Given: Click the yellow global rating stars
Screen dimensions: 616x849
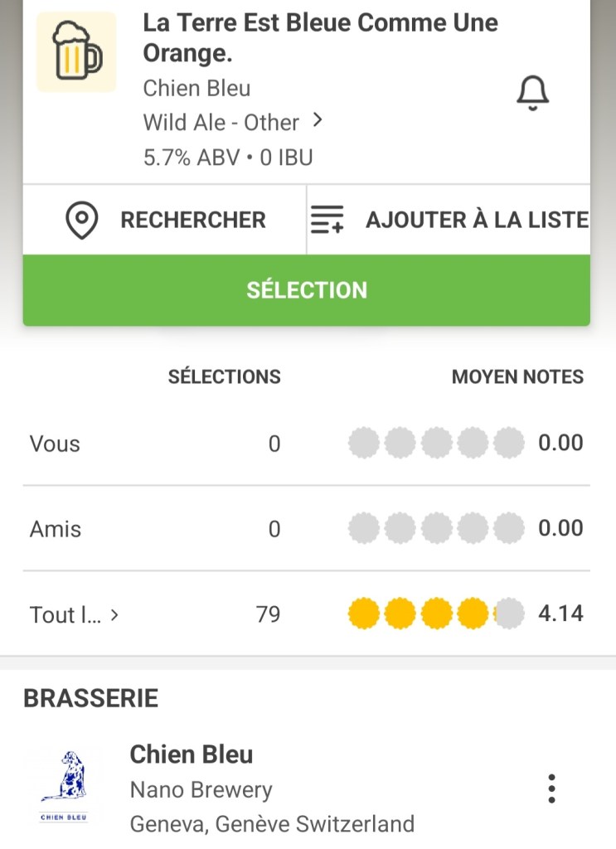Looking at the screenshot, I should (436, 614).
